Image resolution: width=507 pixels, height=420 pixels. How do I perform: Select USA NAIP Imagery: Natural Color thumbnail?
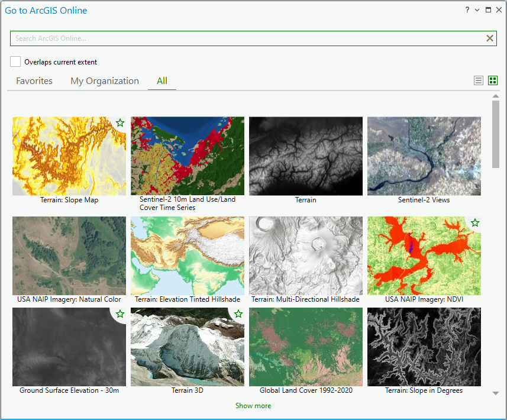(69, 256)
